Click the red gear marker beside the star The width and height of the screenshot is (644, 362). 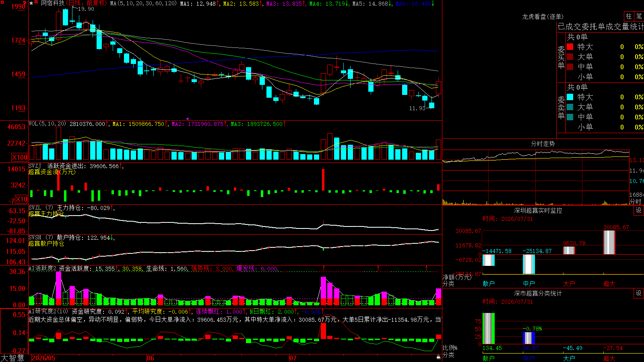[x=36, y=2]
